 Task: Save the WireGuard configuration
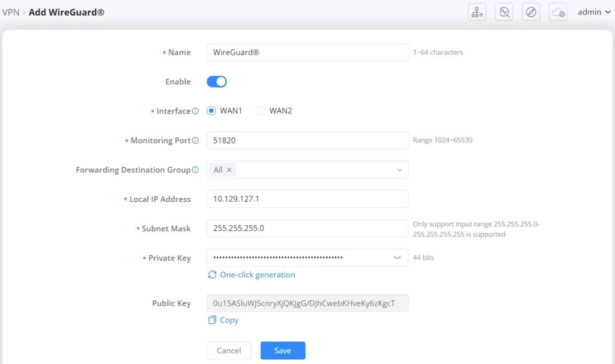tap(283, 351)
